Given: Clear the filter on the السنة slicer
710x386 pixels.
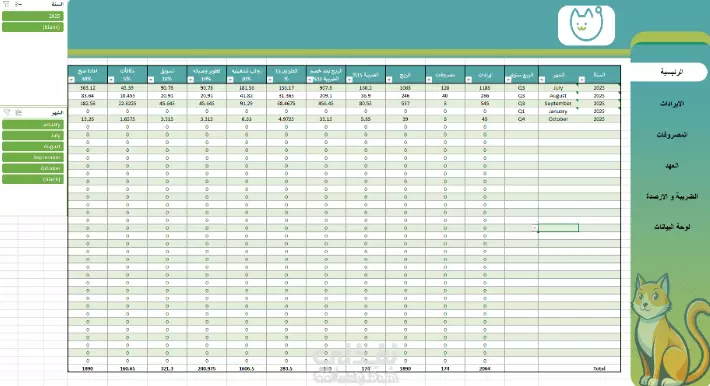Looking at the screenshot, I should point(6,4).
